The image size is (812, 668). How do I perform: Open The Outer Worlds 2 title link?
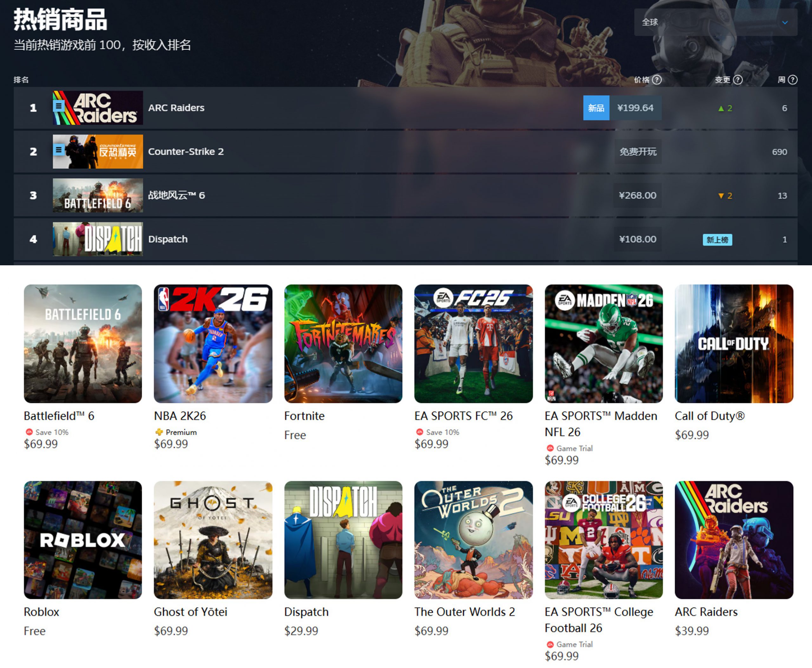click(x=464, y=612)
